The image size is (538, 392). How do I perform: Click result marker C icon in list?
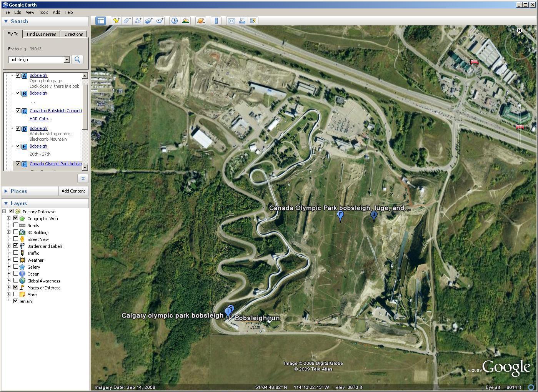point(24,111)
